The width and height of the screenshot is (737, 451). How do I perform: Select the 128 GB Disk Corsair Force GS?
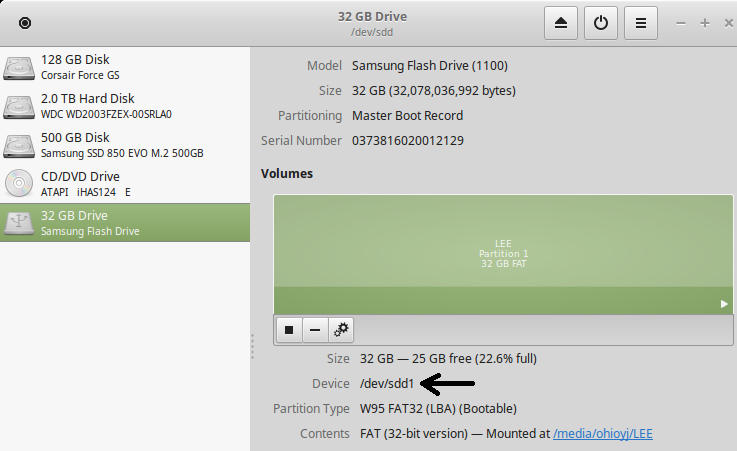point(125,67)
